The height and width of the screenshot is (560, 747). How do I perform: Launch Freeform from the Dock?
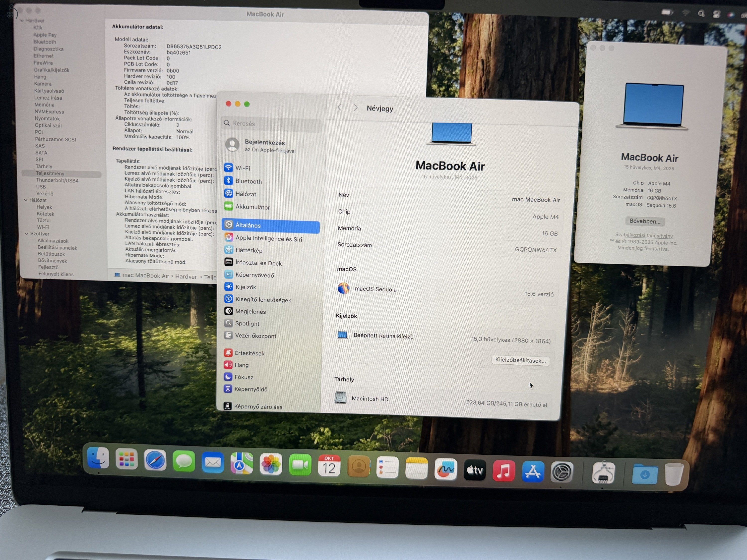[446, 469]
